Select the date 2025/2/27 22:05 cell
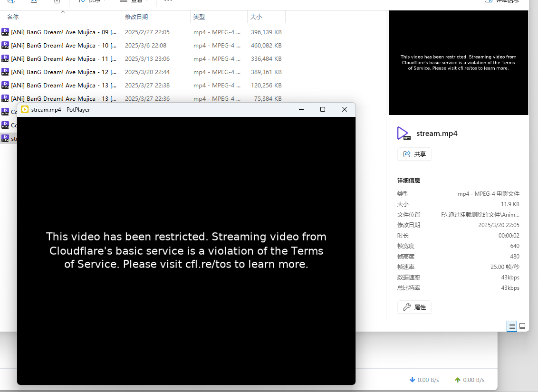This screenshot has height=392, width=538. tap(147, 32)
